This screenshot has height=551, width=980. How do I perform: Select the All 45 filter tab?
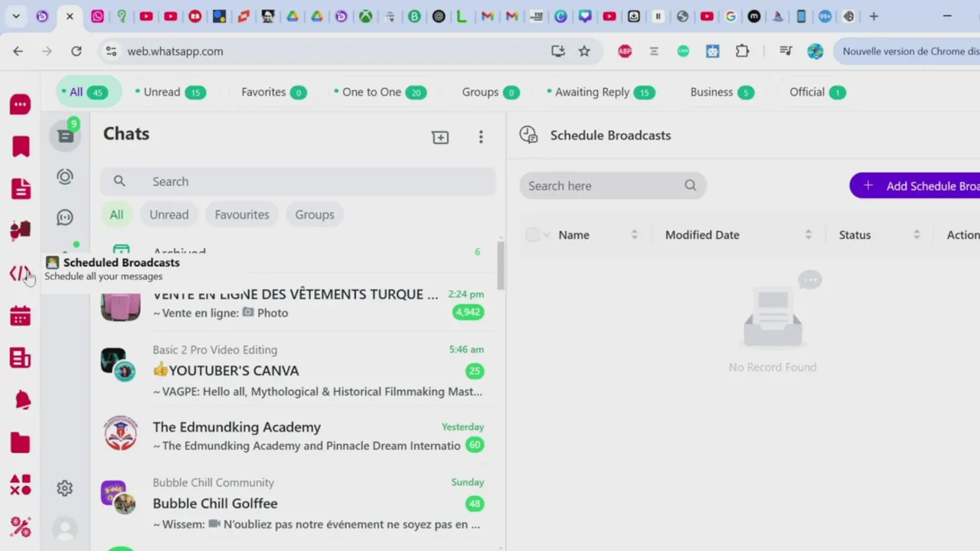89,92
